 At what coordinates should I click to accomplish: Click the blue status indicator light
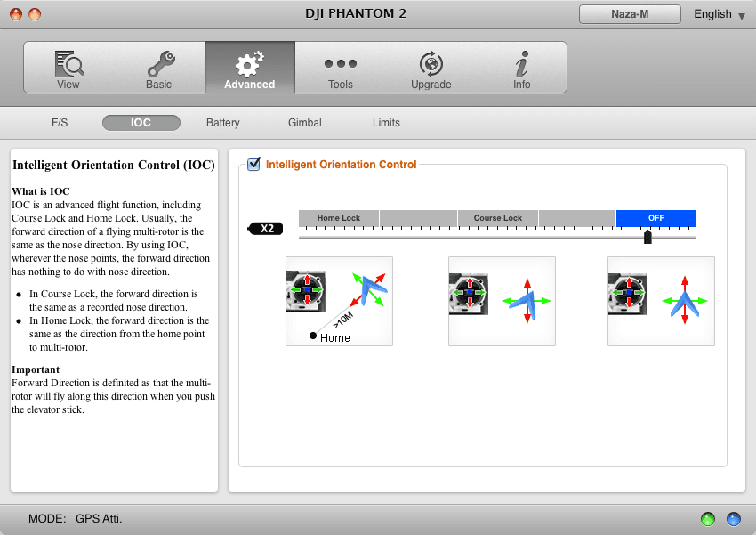pyautogui.click(x=734, y=519)
